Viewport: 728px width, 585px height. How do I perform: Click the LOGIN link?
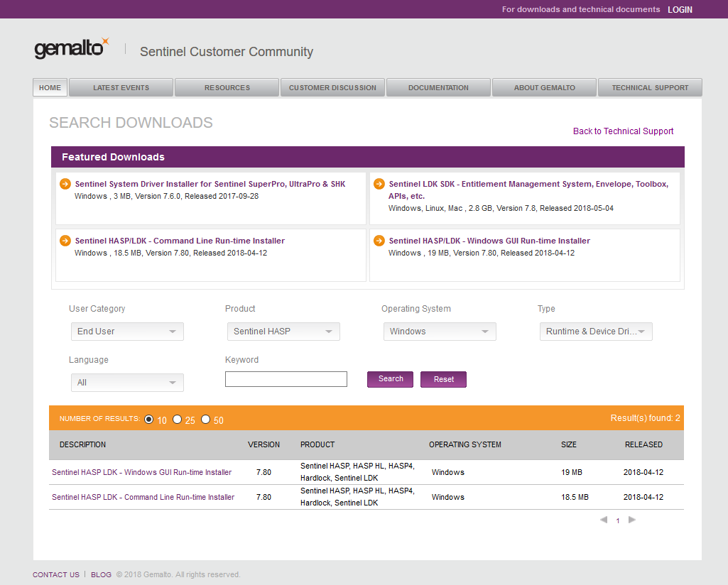point(680,9)
